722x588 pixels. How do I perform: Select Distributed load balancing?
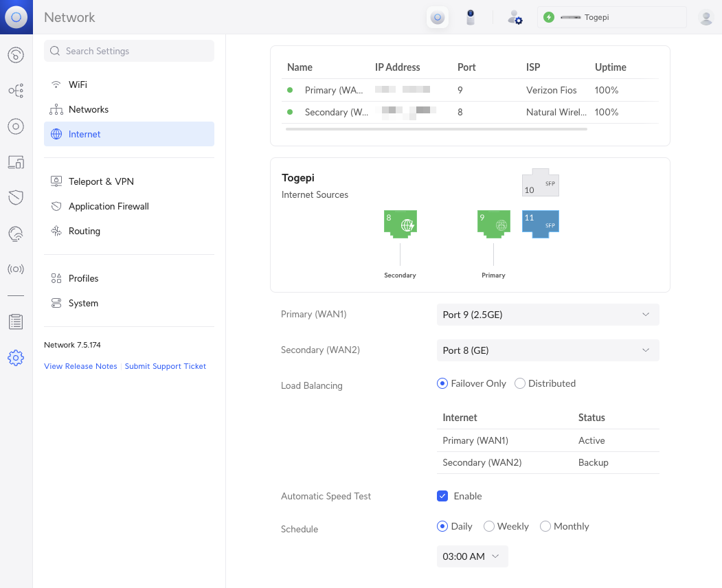click(x=520, y=383)
